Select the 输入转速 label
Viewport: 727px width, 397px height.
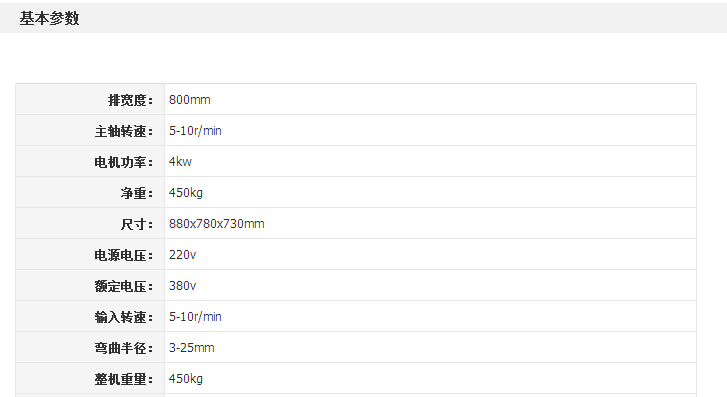124,317
